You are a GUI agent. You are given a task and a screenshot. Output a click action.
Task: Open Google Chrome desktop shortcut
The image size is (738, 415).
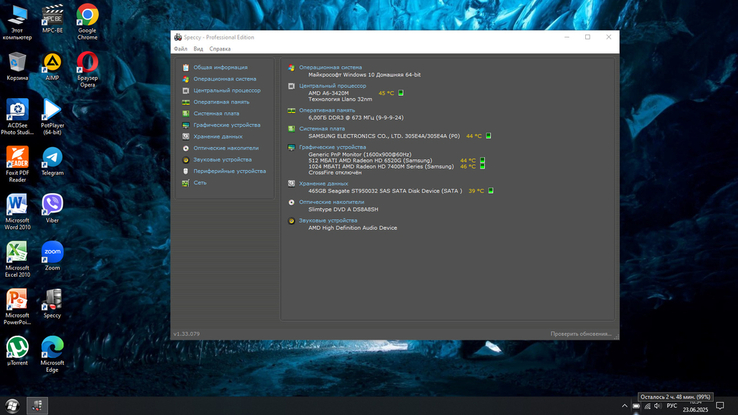pos(88,22)
